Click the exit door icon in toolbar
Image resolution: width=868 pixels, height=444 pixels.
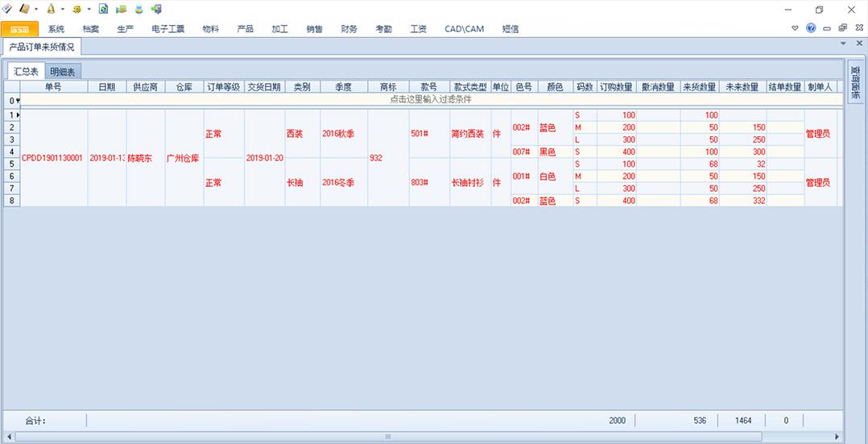(156, 9)
